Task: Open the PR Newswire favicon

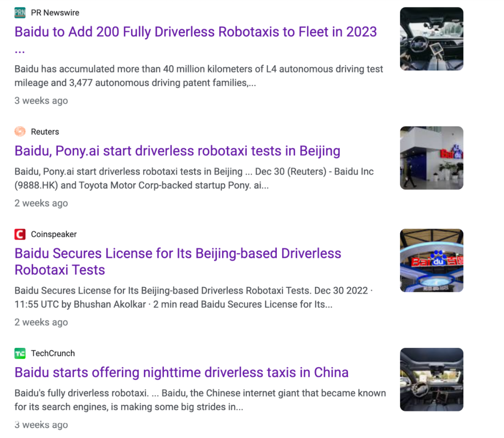Action: 20,13
